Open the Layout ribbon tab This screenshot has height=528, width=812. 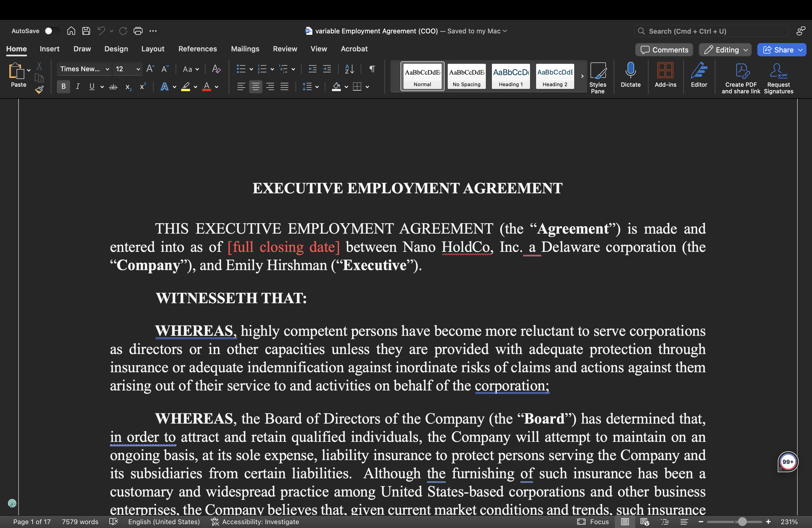(152, 49)
